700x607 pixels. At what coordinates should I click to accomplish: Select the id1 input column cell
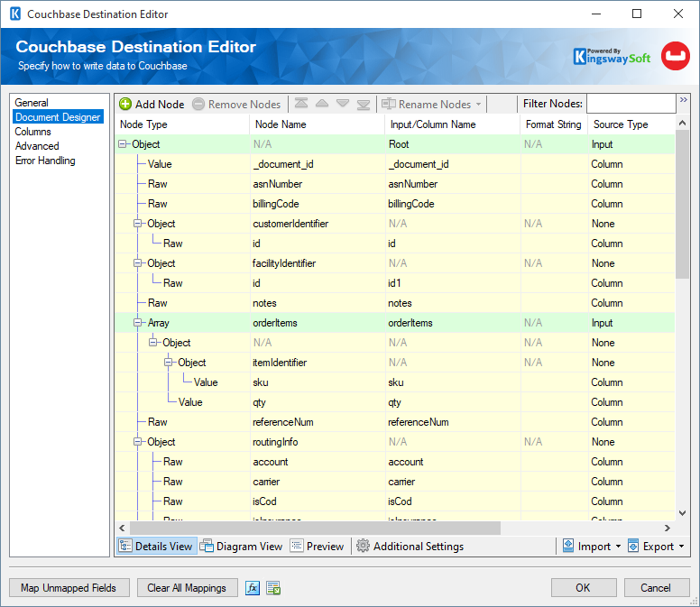coord(453,283)
